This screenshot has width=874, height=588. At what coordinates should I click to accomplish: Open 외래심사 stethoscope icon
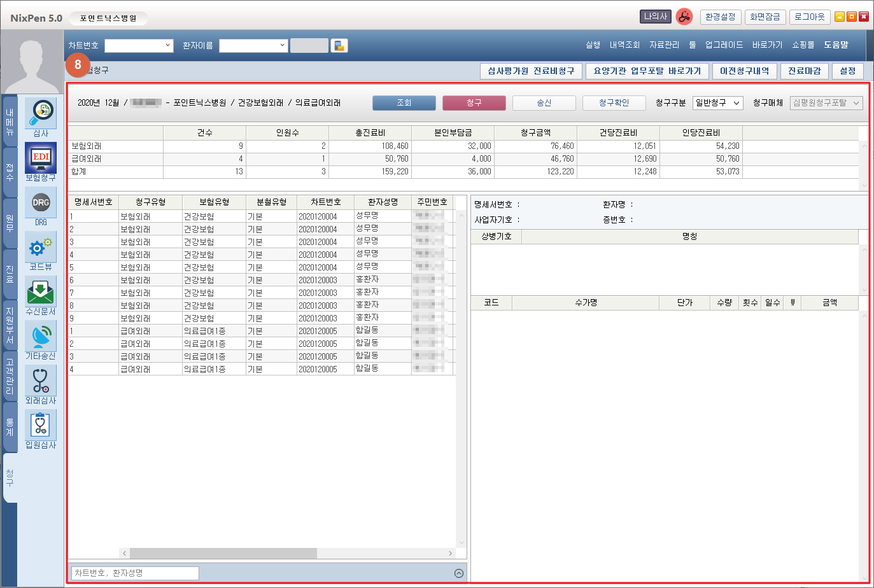point(41,381)
